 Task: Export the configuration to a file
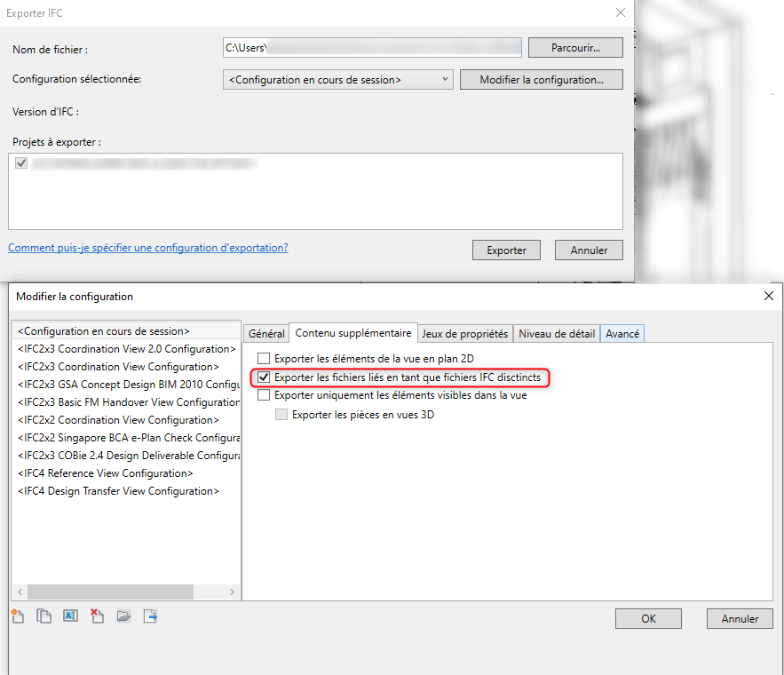[150, 615]
